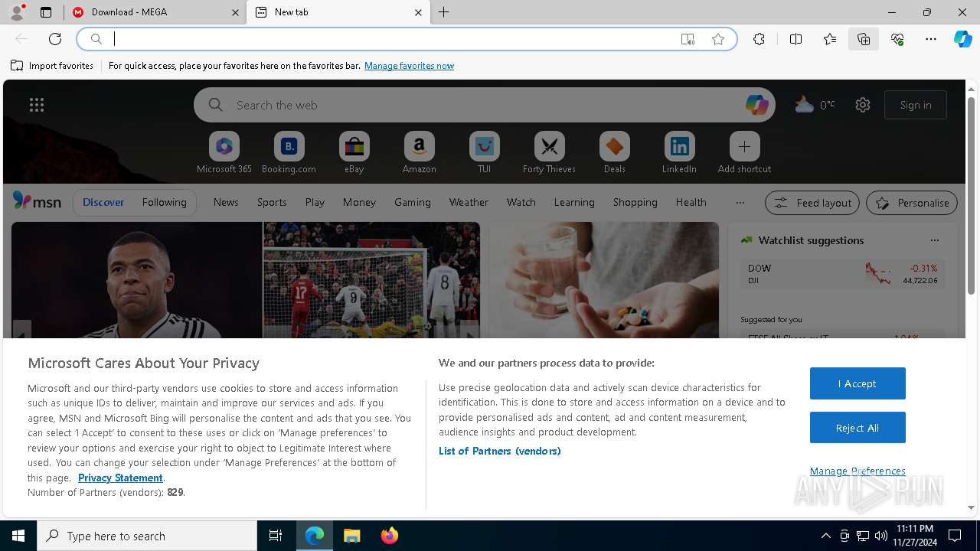Open the app launcher grid icon

(x=37, y=105)
